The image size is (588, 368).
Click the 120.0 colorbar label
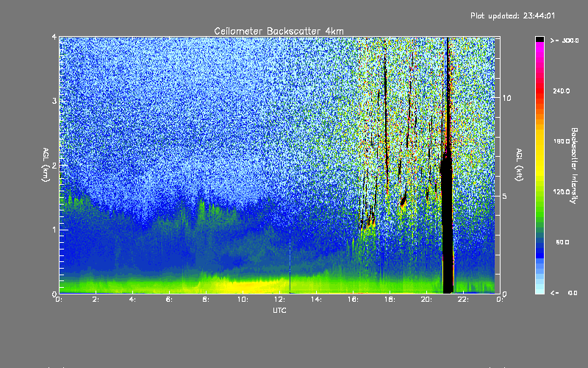click(x=562, y=191)
